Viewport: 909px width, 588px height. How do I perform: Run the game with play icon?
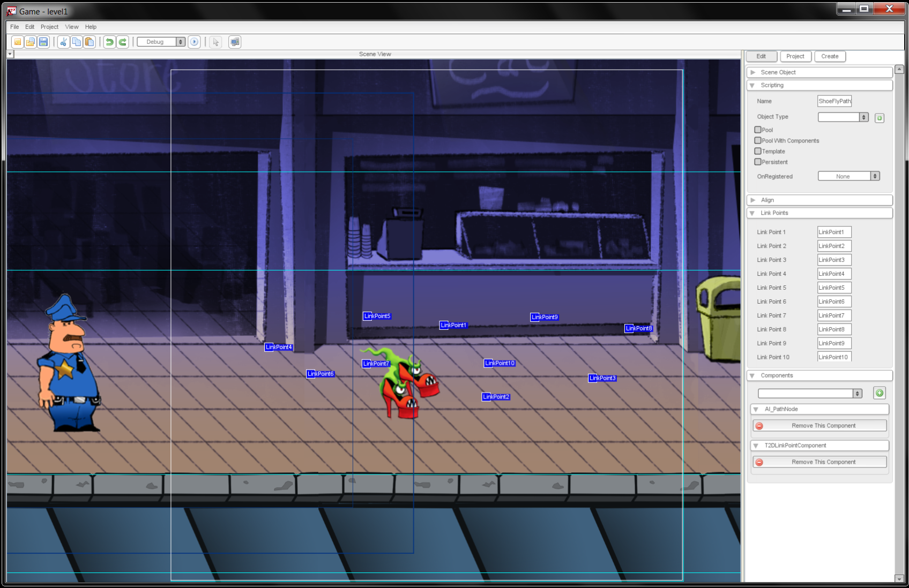tap(195, 42)
